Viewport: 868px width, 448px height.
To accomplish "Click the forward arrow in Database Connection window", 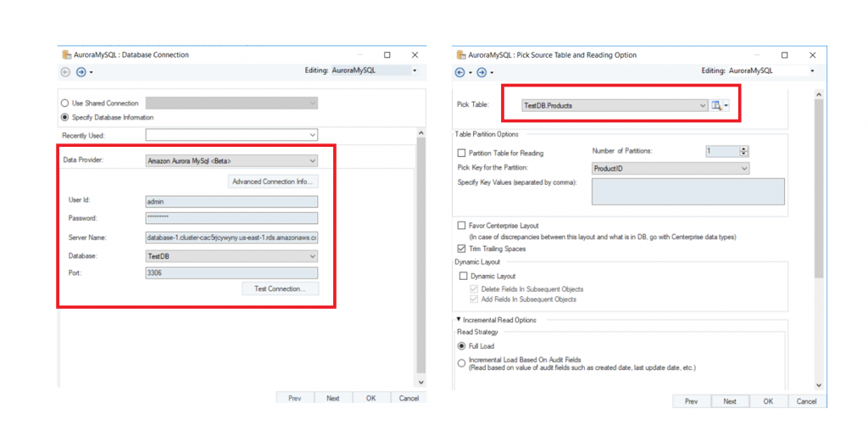I will pos(81,72).
